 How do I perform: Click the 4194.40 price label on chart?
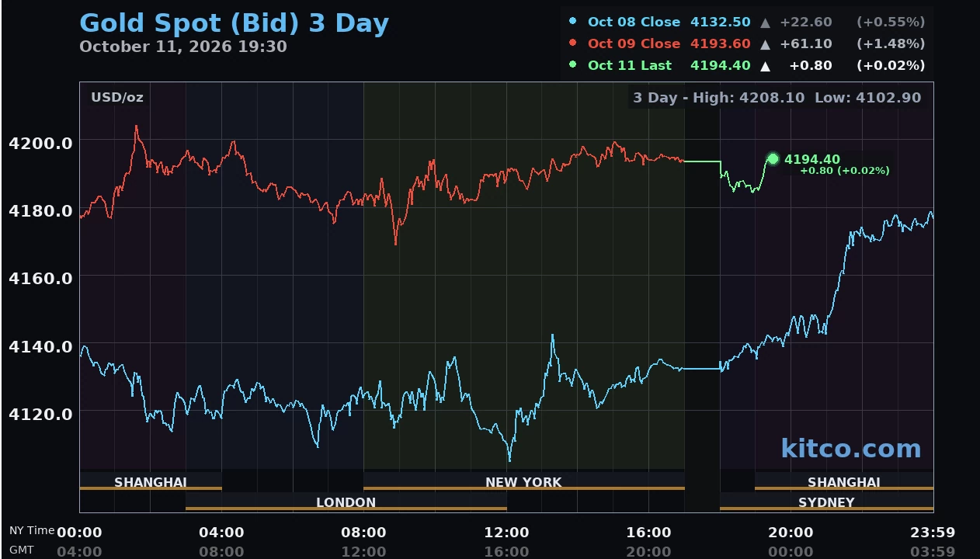coord(812,159)
